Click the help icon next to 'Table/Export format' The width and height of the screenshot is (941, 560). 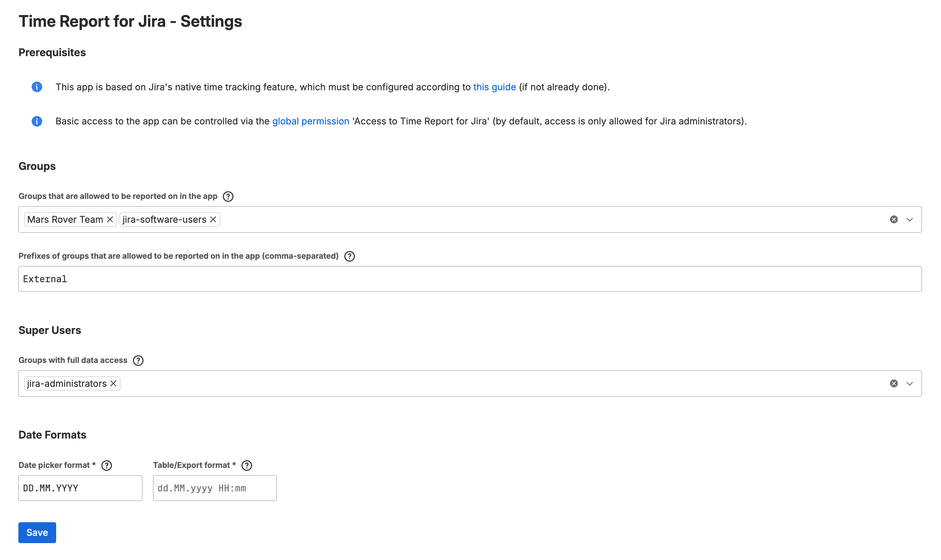[x=247, y=465]
